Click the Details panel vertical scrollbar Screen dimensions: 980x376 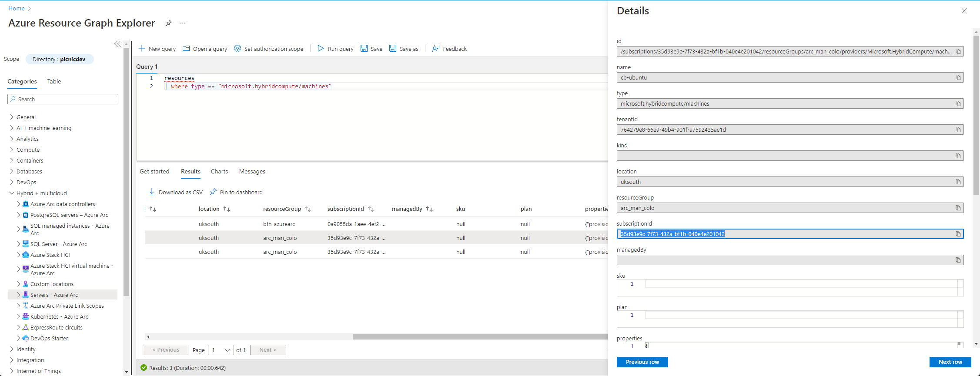[x=977, y=115]
